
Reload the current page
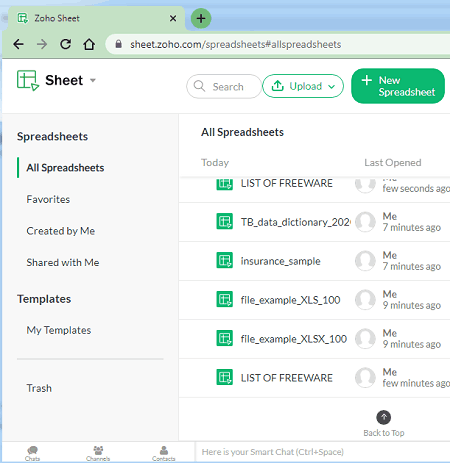pyautogui.click(x=65, y=44)
